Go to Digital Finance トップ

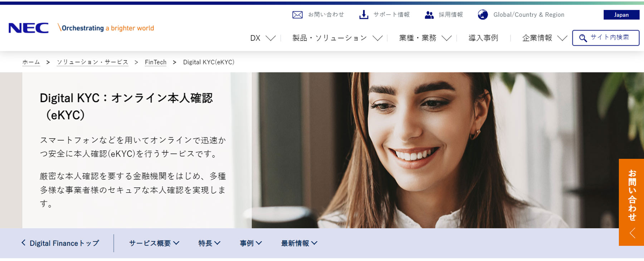[x=64, y=243]
